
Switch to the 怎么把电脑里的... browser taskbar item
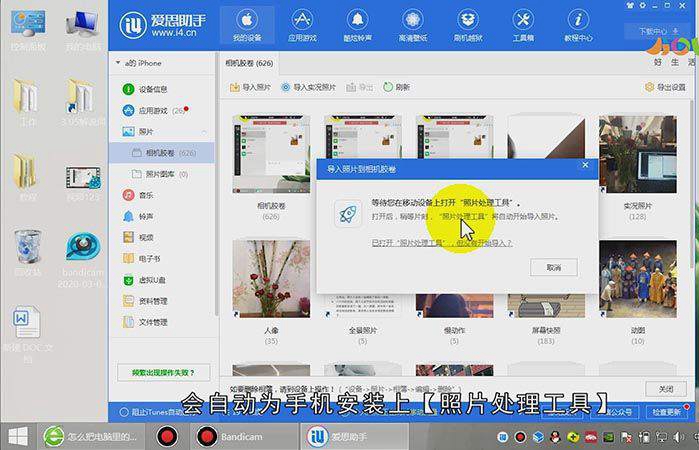pos(93,436)
